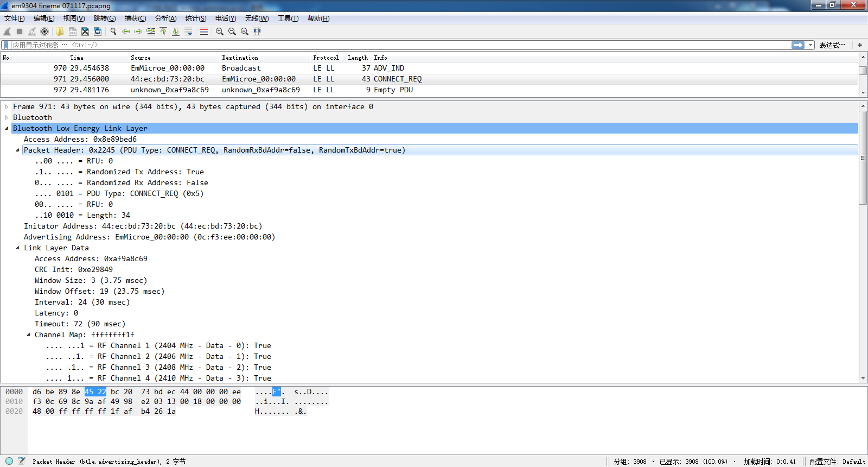Zoom in main window text
This screenshot has width=868, height=467.
pos(220,31)
